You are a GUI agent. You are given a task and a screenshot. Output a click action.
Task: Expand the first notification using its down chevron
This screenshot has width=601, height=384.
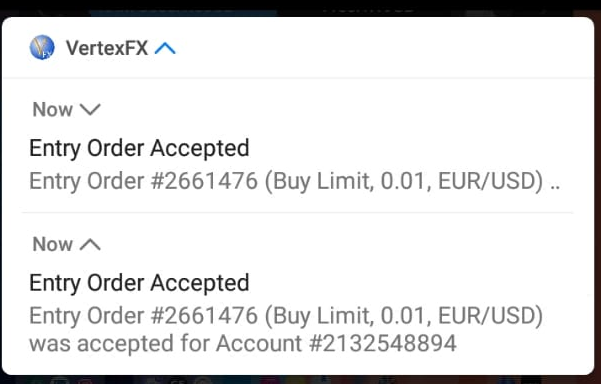tap(90, 110)
